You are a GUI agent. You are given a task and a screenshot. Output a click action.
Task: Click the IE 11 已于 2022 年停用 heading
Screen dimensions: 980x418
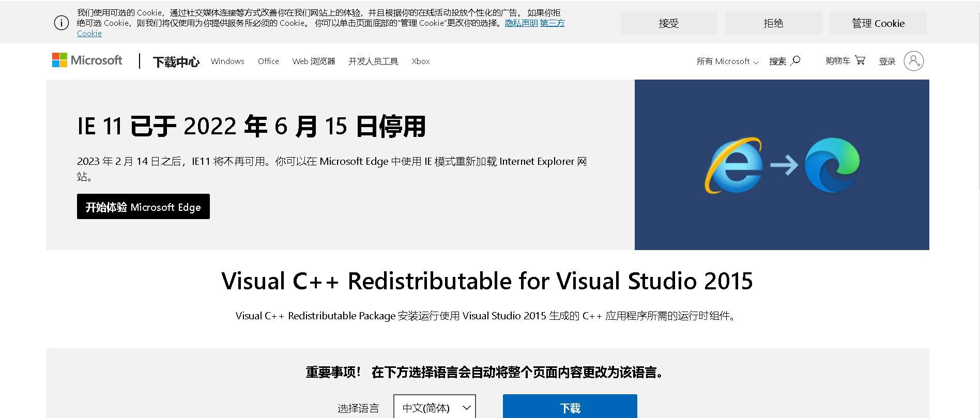pos(251,126)
